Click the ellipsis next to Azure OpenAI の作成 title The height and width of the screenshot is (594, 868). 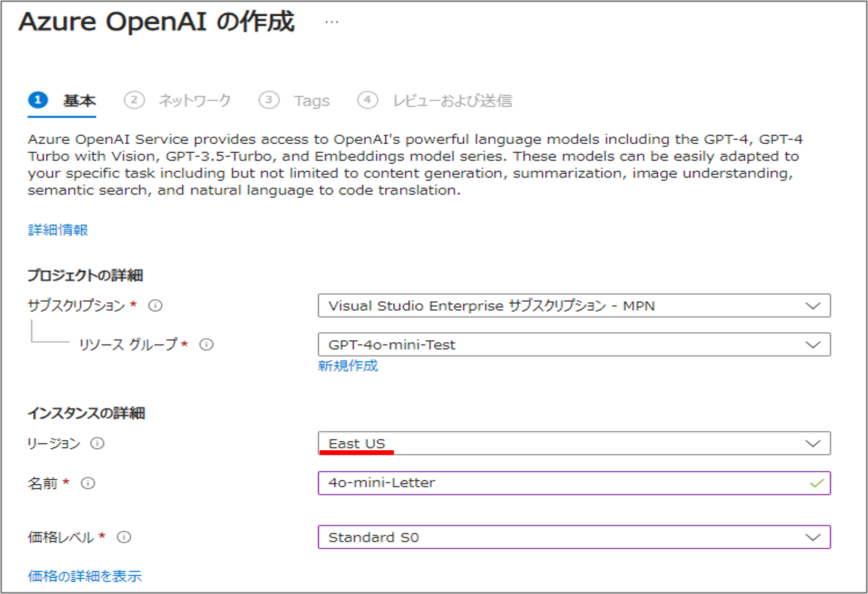[x=331, y=21]
